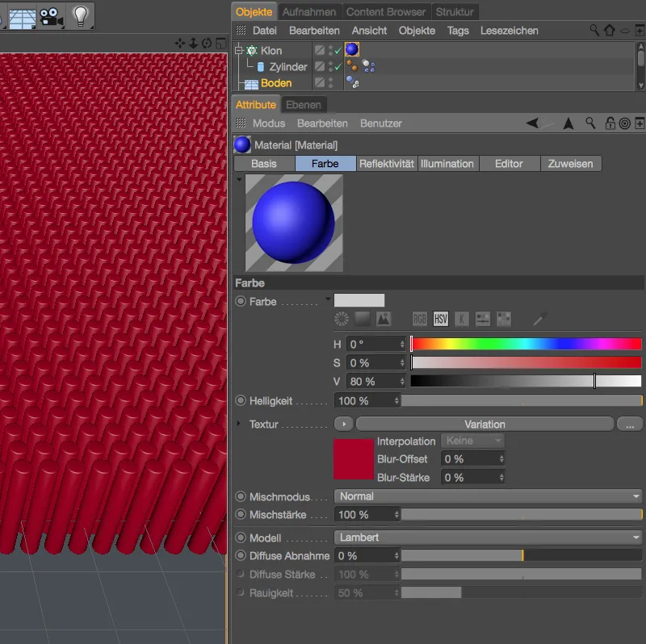Open the Bearbeiten menu

314,30
